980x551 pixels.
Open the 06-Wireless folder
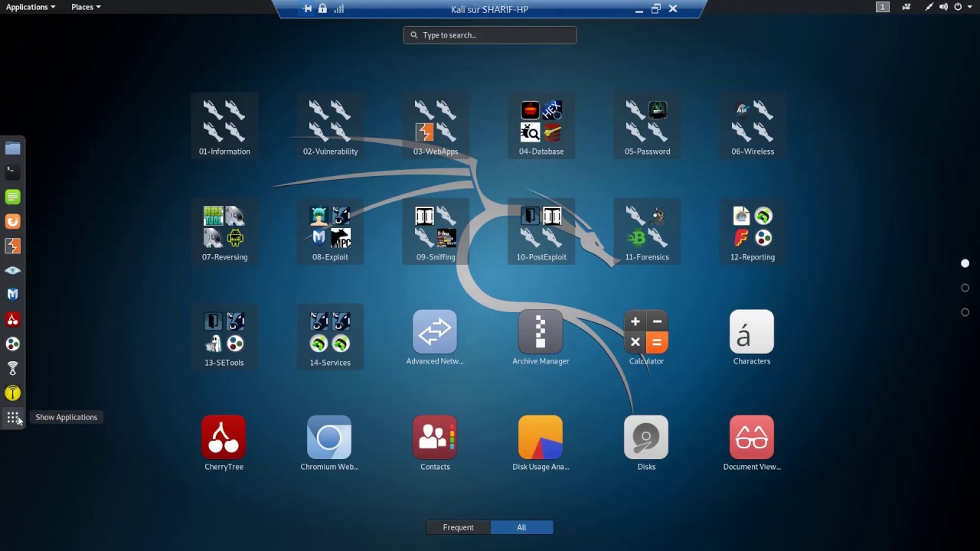point(753,127)
